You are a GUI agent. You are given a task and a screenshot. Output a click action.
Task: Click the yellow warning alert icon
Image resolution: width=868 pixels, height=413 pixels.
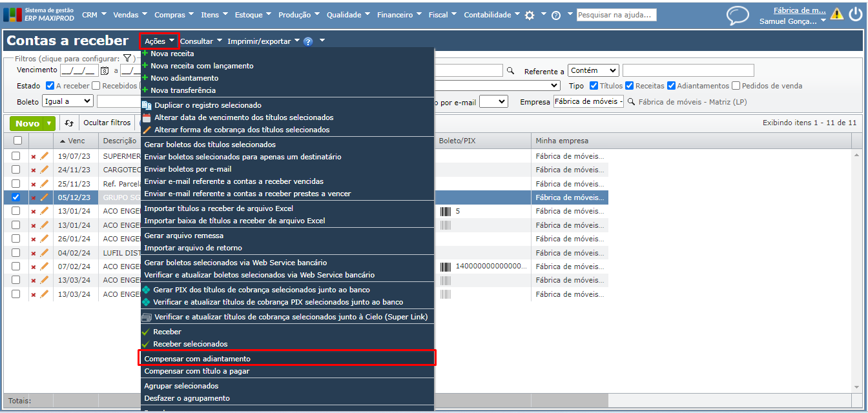[x=837, y=14]
